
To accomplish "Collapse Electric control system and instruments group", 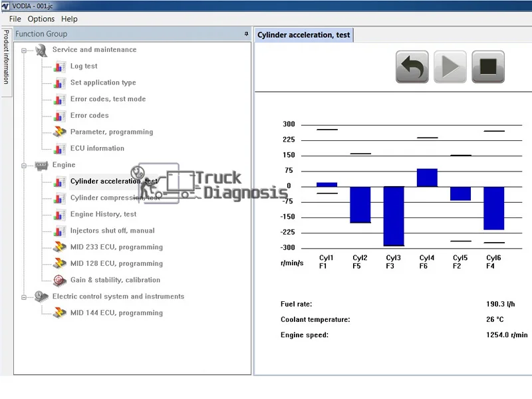I will [x=24, y=297].
